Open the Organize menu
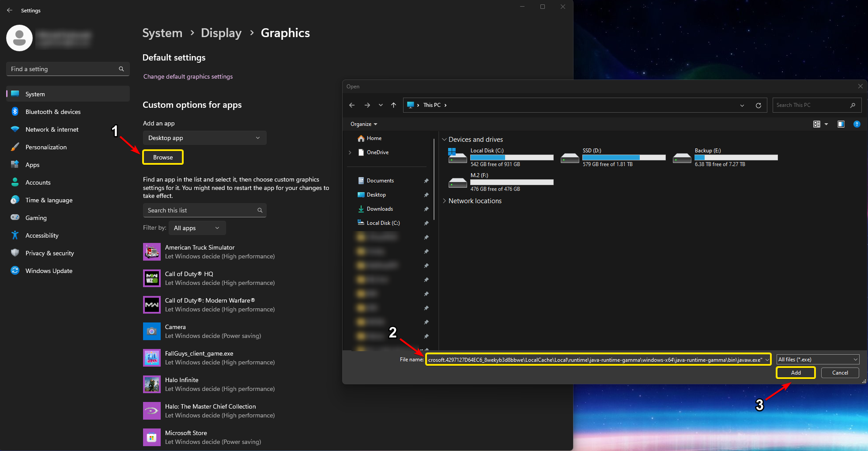868x451 pixels. pos(364,124)
